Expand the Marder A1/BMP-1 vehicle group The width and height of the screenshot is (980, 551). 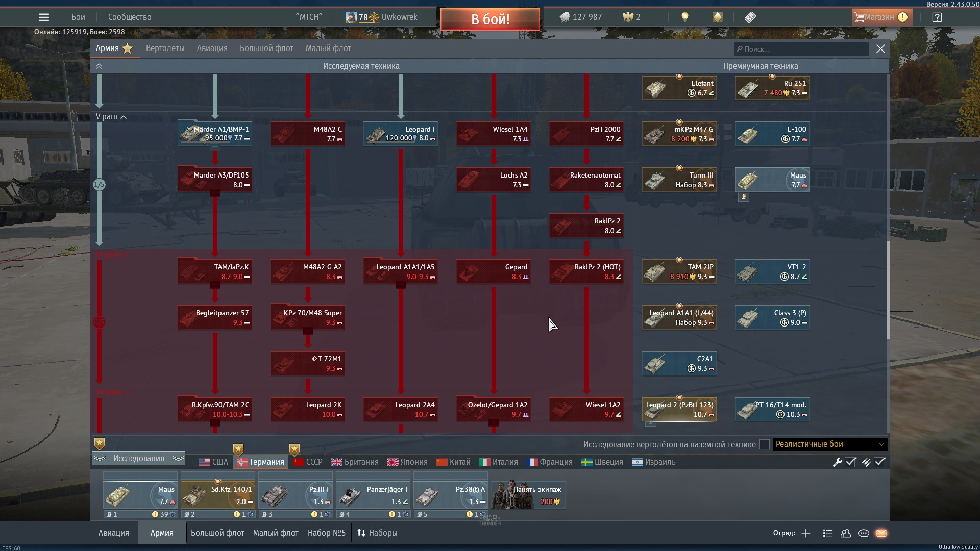click(215, 147)
